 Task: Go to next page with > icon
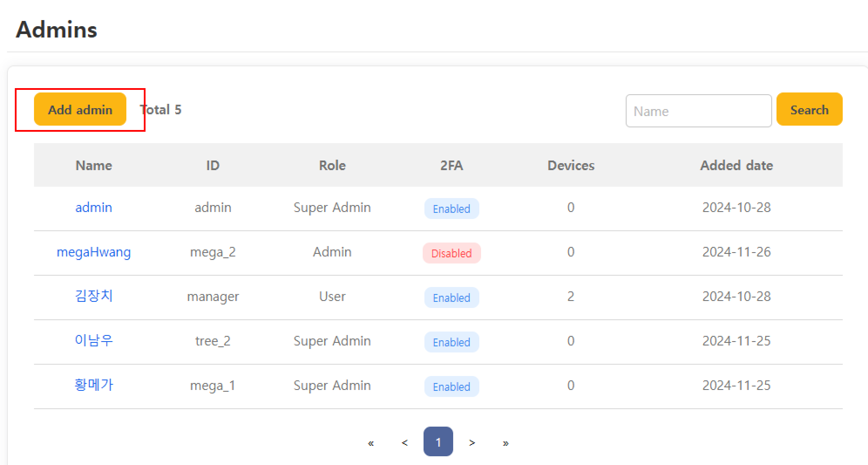click(472, 443)
